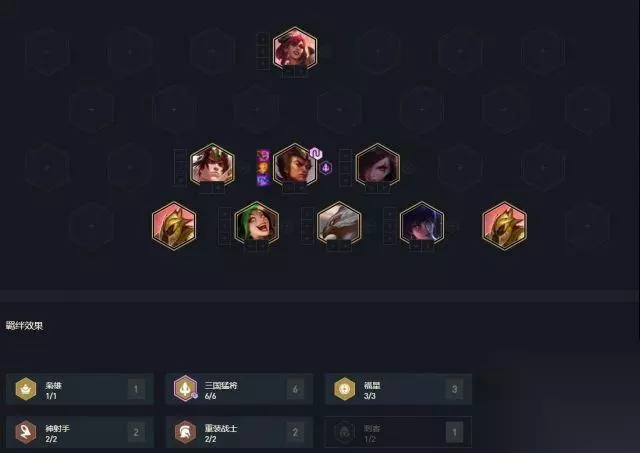This screenshot has height=453, width=640.
Task: Click the 三国猛将 trait icon
Action: tap(185, 389)
